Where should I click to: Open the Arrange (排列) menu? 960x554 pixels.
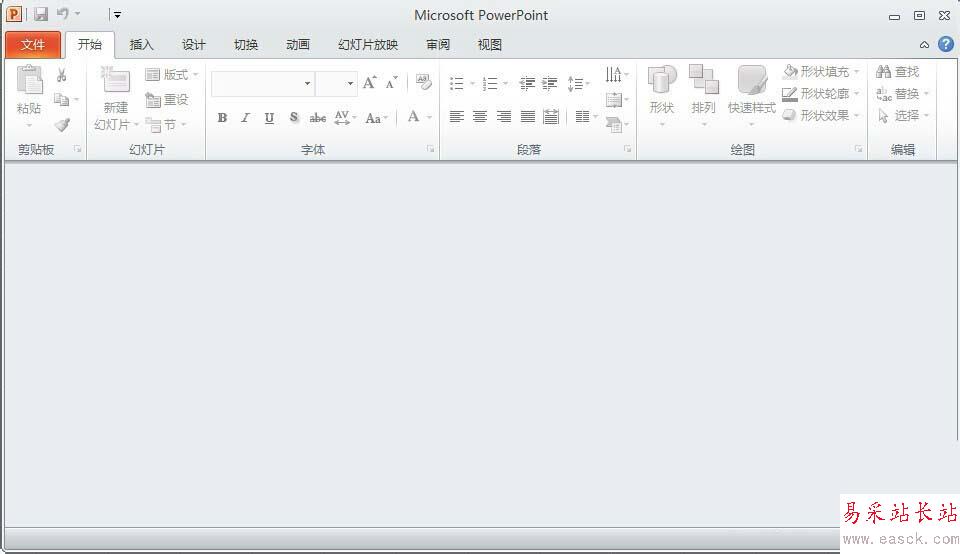click(703, 95)
